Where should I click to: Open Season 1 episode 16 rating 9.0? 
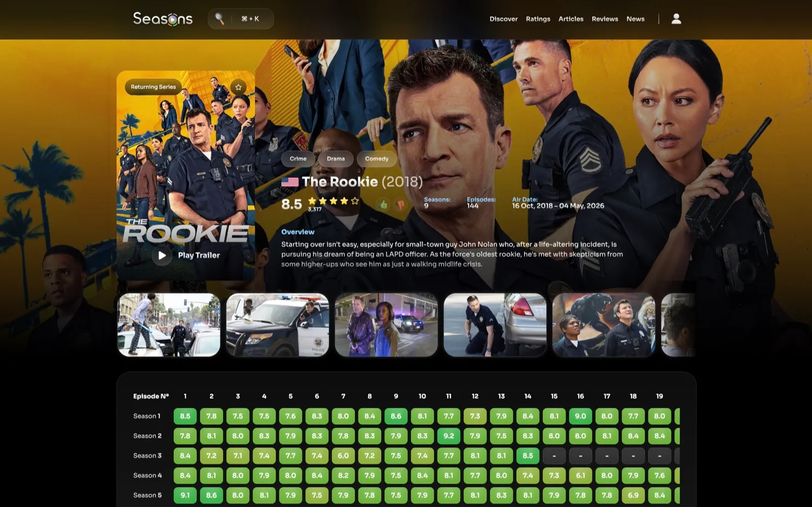coord(580,416)
